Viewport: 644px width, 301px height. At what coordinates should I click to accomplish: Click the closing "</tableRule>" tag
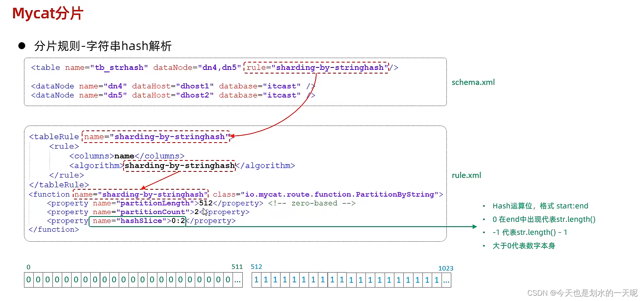click(59, 185)
